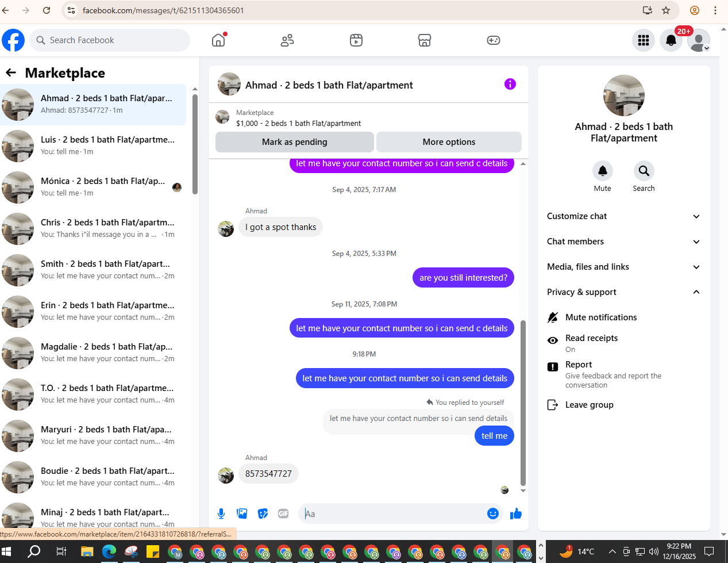Open Chris conversation in the list
The height and width of the screenshot is (563, 728).
point(93,228)
